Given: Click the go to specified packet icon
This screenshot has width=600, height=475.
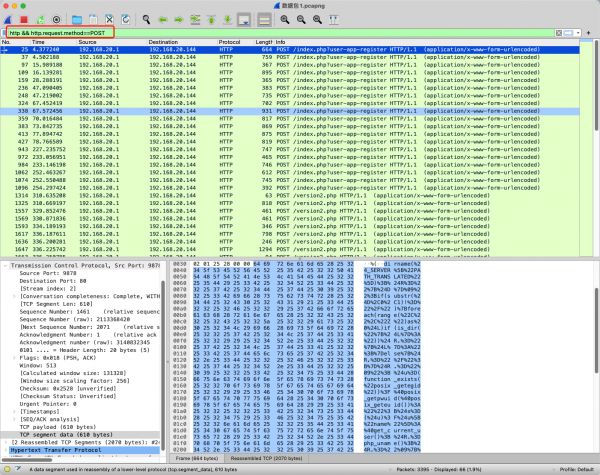Looking at the screenshot, I should point(195,20).
